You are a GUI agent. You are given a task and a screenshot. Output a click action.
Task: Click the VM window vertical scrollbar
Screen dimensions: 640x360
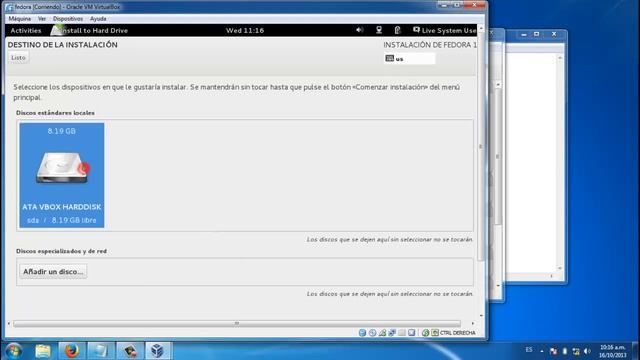coord(481,147)
